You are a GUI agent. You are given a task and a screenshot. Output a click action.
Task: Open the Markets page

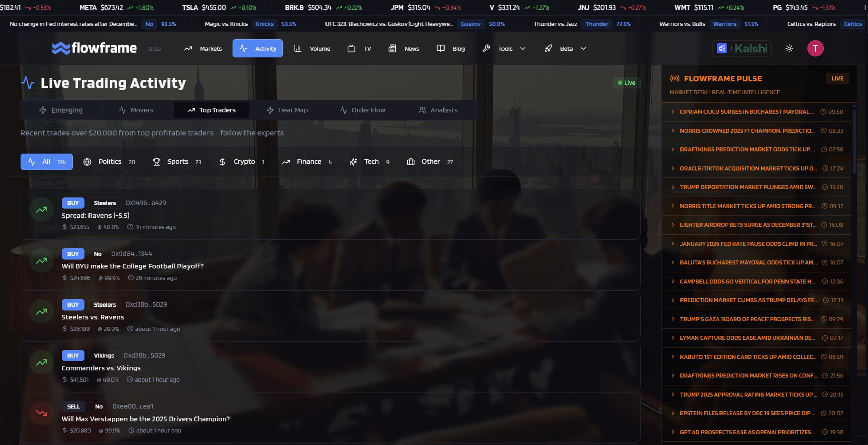203,48
